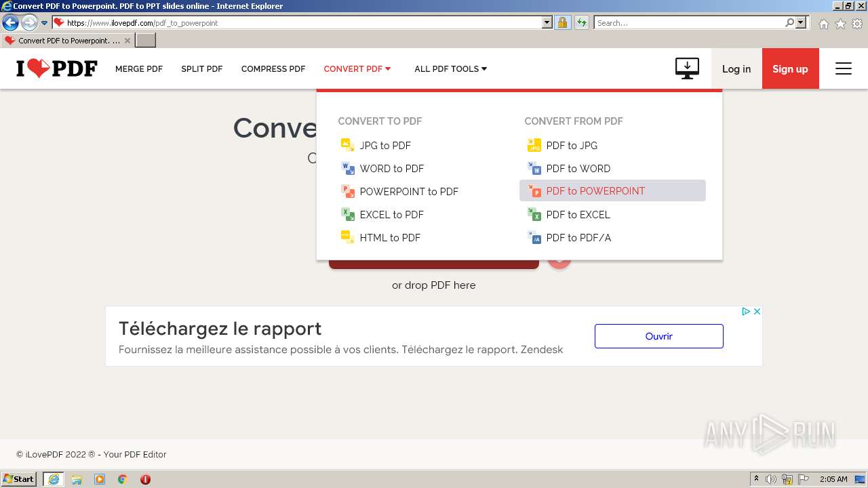Open the address bar history dropdown
Image resolution: width=868 pixels, height=488 pixels.
point(547,22)
